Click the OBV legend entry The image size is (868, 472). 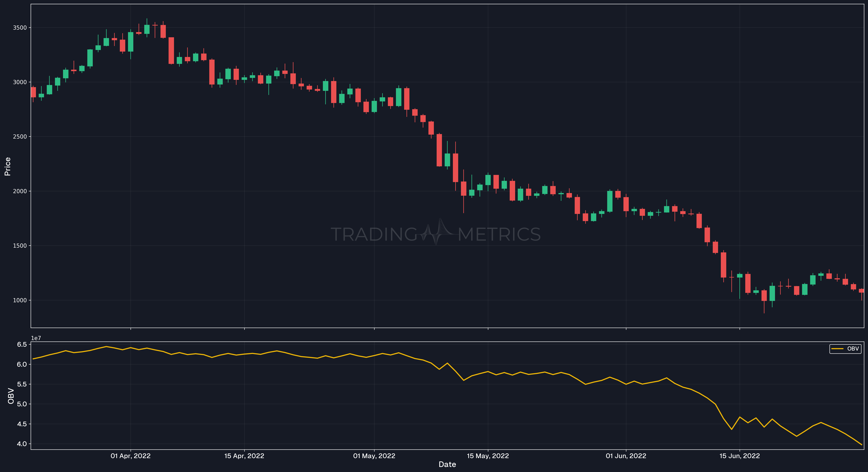coord(845,349)
